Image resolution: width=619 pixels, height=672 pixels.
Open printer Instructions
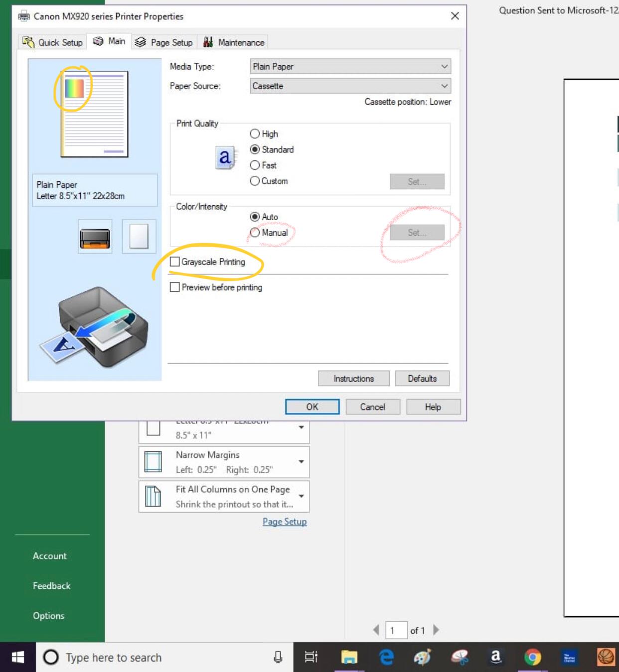coord(354,379)
